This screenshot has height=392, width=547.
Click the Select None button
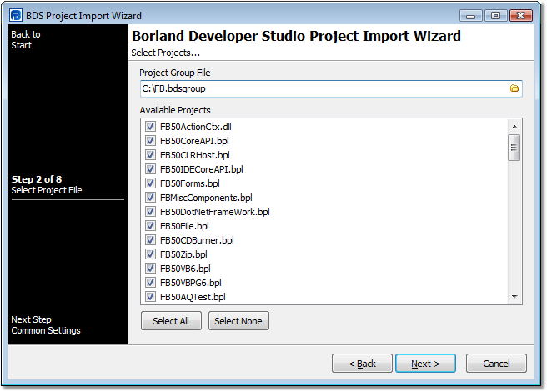click(238, 321)
